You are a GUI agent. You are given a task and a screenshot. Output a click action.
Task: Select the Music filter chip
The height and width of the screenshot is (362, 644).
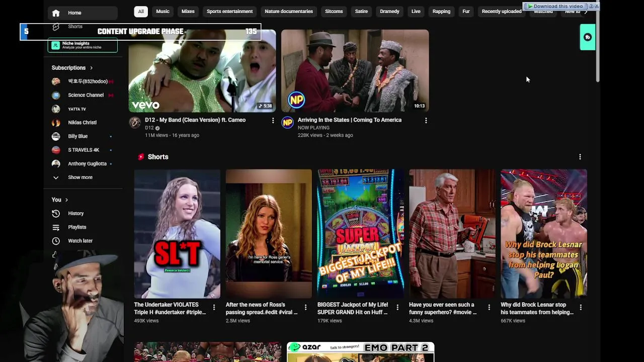(163, 12)
